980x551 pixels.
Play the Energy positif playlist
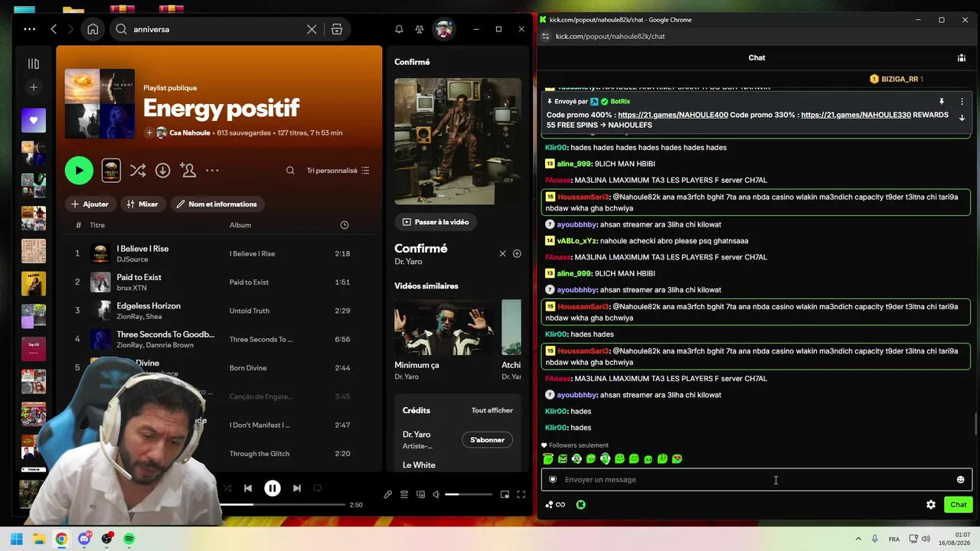[79, 171]
